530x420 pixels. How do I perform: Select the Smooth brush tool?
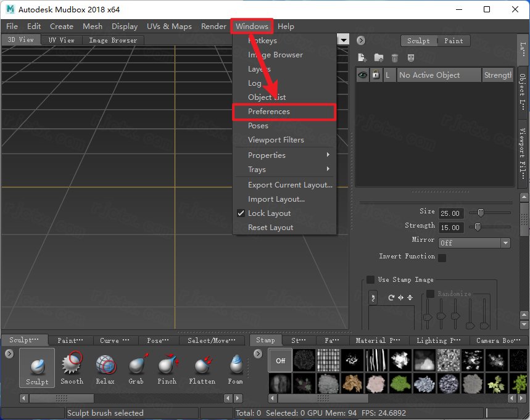point(72,368)
